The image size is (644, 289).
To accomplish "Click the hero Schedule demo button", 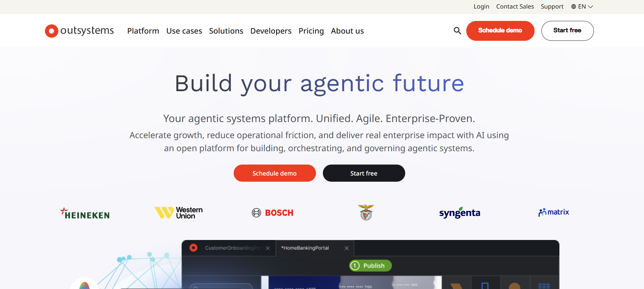I will pyautogui.click(x=274, y=173).
